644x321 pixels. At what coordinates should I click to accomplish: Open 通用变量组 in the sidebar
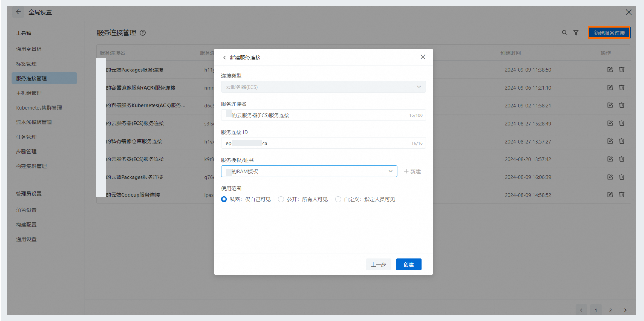point(29,49)
